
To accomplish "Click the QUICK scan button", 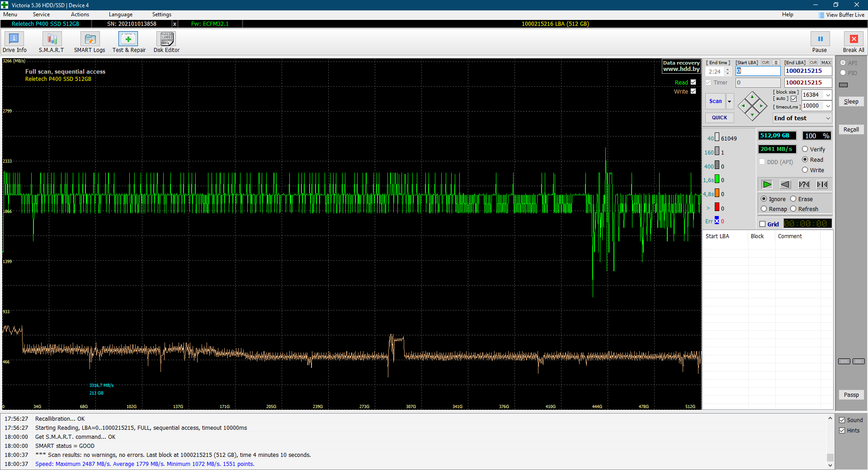I will [x=720, y=117].
